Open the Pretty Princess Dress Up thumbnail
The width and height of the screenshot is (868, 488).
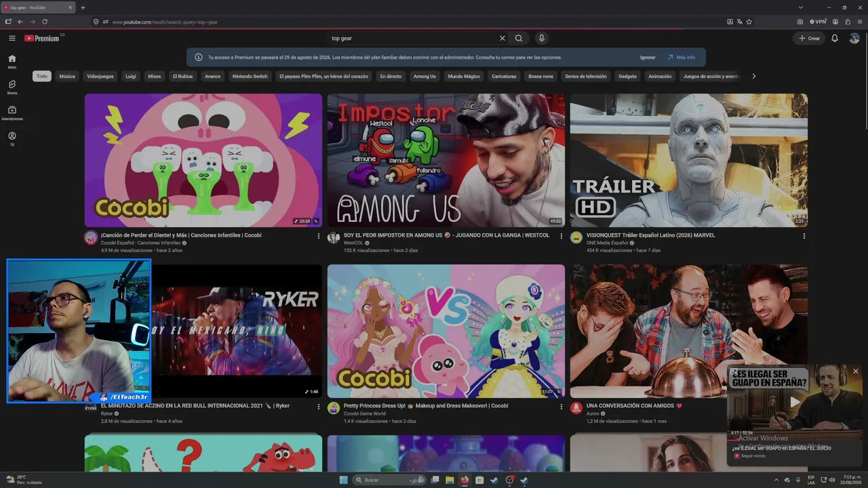446,331
